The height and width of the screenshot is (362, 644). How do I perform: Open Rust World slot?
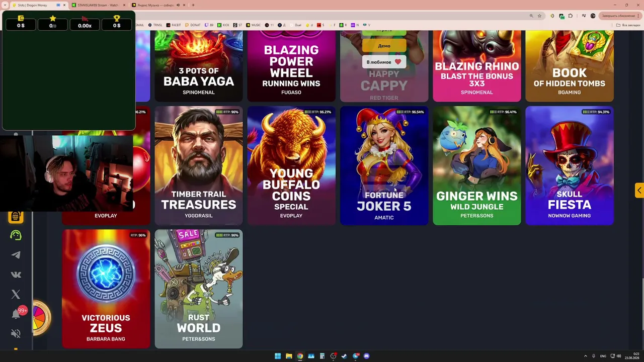(x=199, y=289)
